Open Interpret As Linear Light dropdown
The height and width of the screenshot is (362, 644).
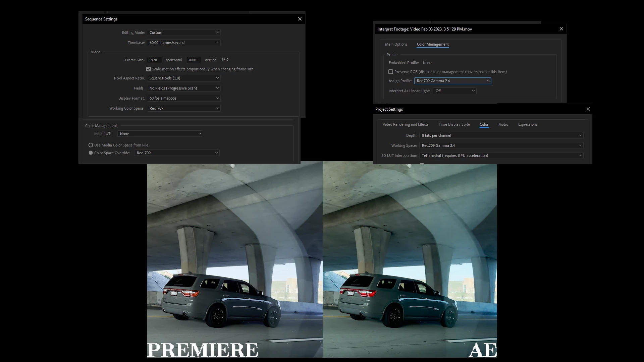(x=454, y=91)
